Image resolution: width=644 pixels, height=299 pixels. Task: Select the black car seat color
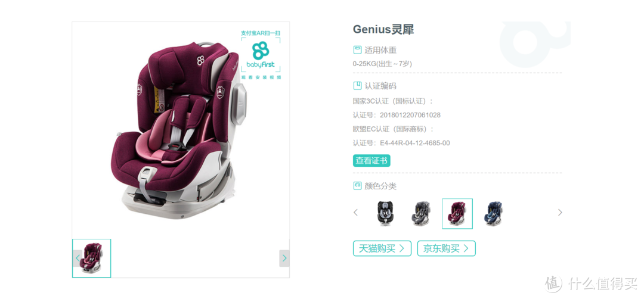pyautogui.click(x=388, y=214)
